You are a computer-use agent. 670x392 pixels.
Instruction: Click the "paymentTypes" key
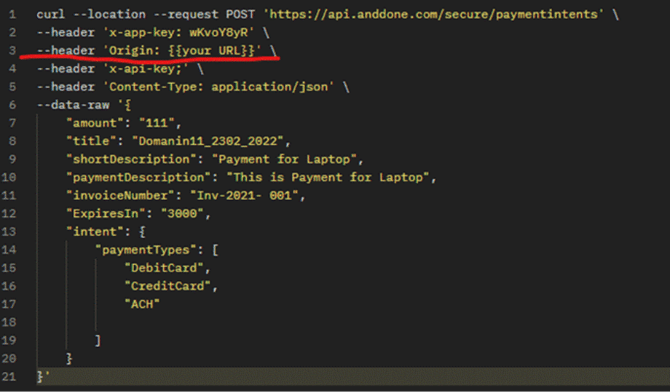(146, 250)
